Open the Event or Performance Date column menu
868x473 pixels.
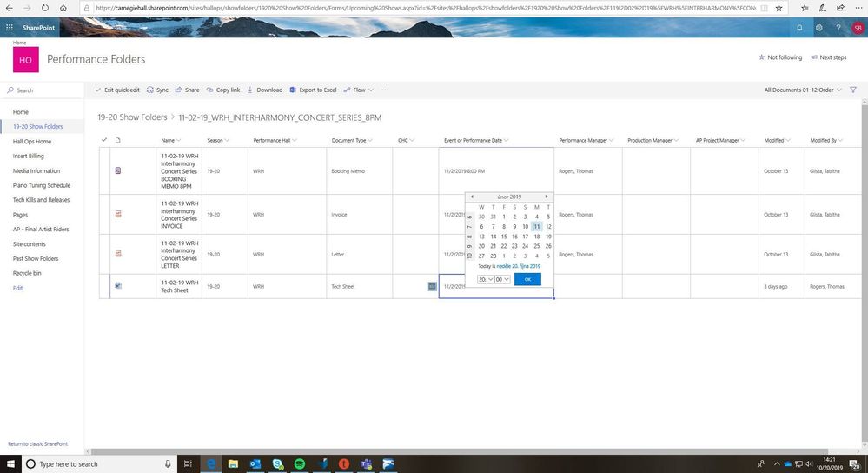point(476,140)
